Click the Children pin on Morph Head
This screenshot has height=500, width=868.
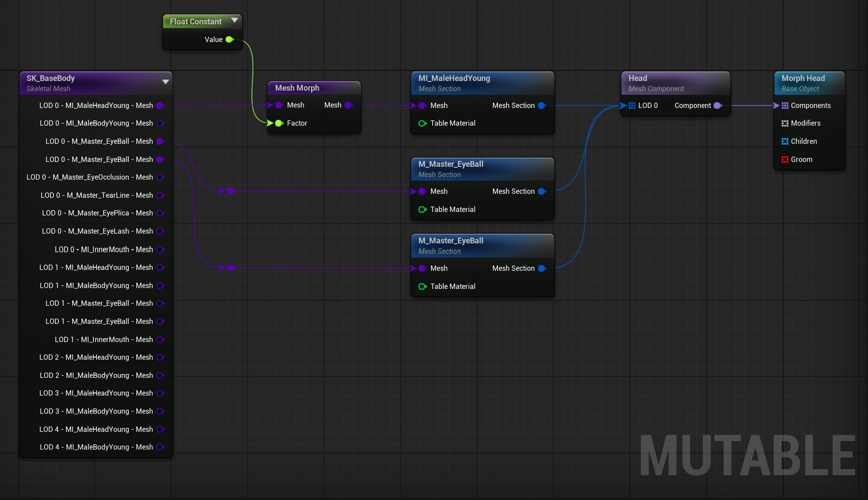pyautogui.click(x=785, y=141)
